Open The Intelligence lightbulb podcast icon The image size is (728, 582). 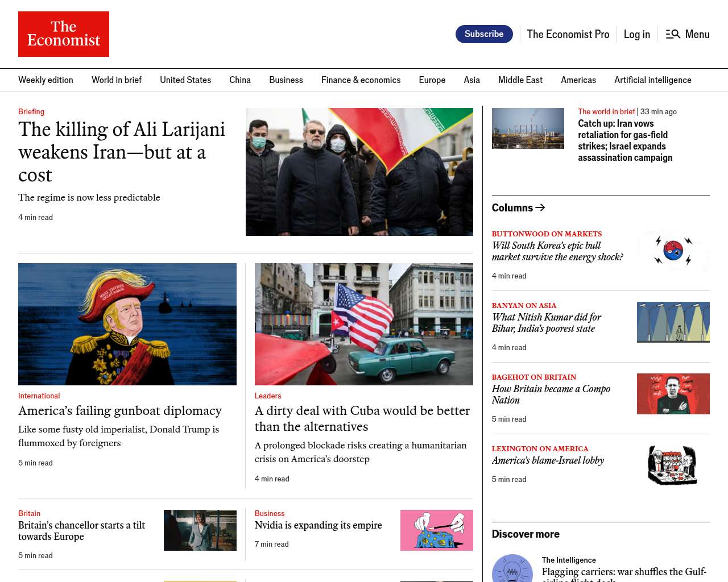pos(512,568)
